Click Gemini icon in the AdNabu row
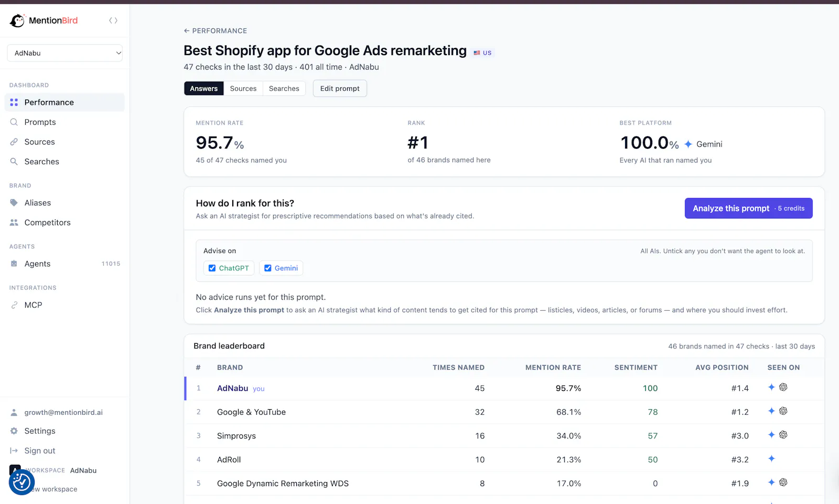 click(771, 387)
